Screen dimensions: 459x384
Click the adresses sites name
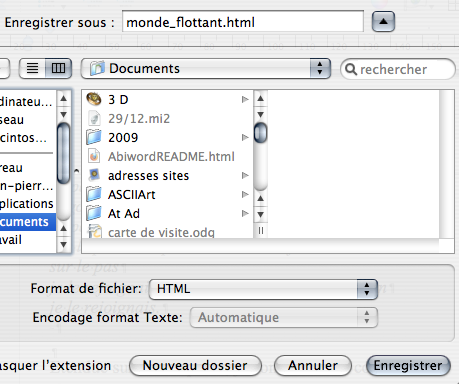tap(149, 175)
